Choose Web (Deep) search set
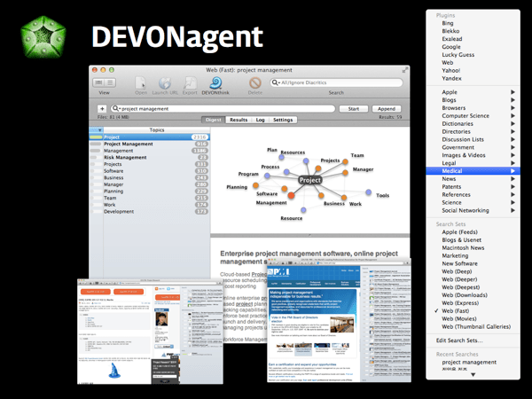Screen dimensions: 532x399 click(460, 278)
